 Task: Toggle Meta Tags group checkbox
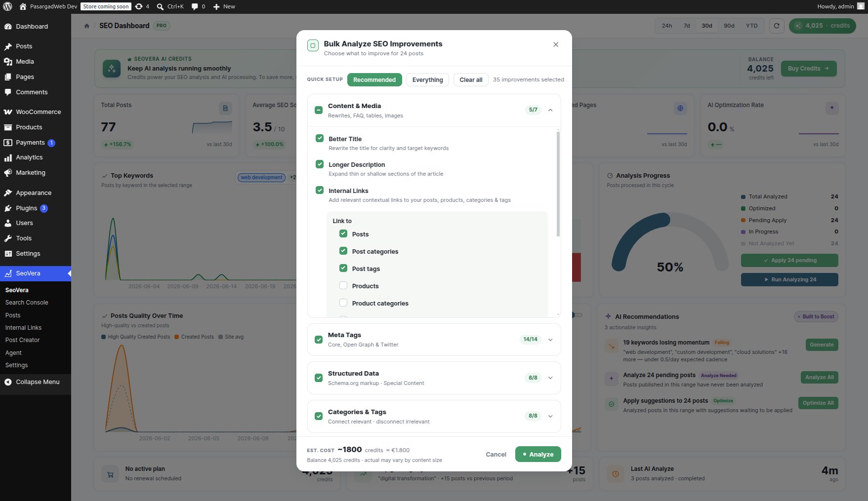pyautogui.click(x=319, y=340)
